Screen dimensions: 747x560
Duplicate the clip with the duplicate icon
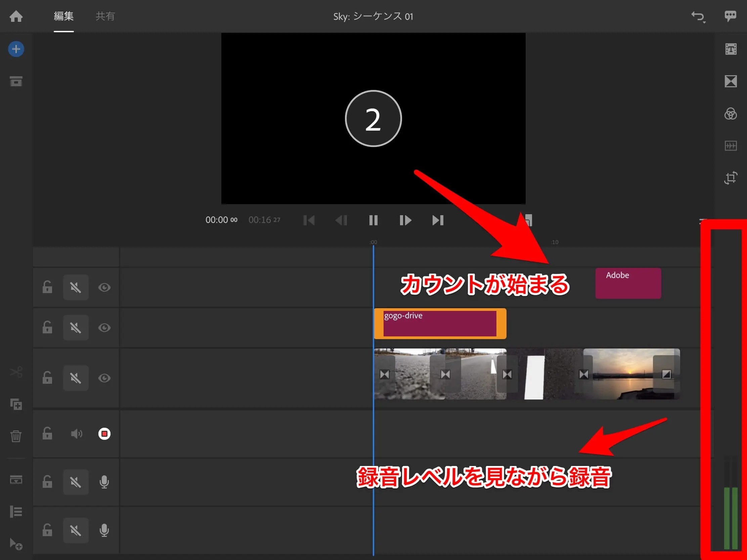(x=16, y=404)
